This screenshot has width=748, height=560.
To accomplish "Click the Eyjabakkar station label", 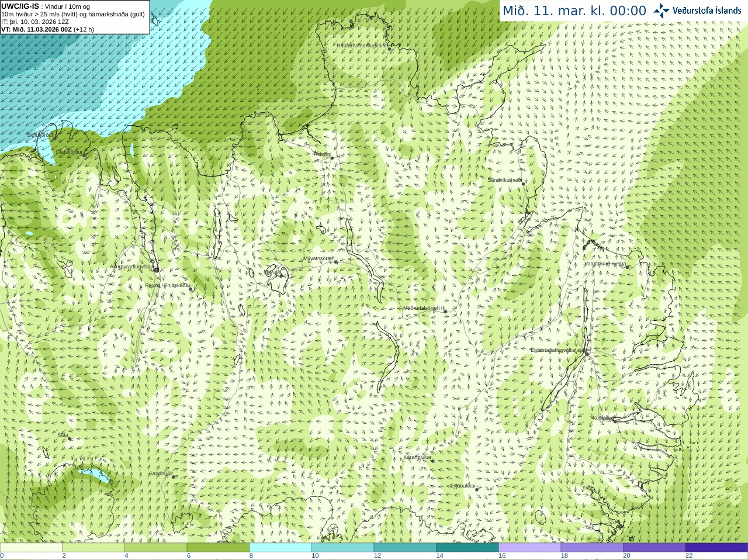I will click(463, 486).
